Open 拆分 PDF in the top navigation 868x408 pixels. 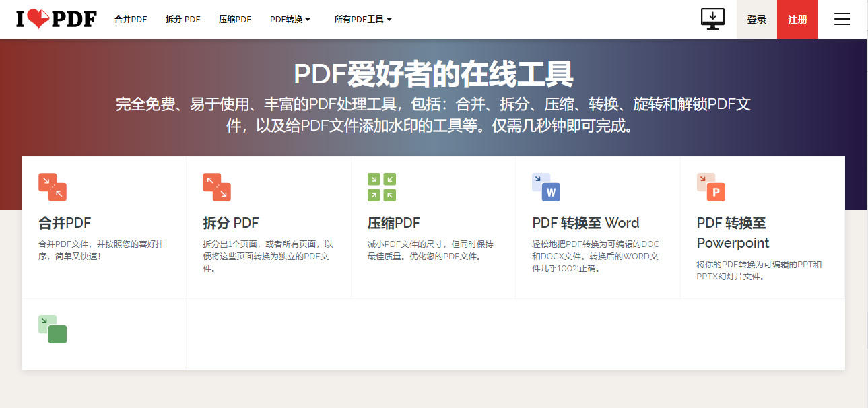(x=183, y=20)
